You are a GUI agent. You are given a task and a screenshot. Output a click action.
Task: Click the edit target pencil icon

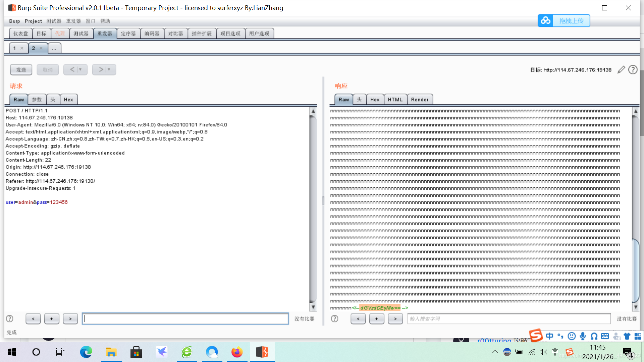(x=621, y=70)
